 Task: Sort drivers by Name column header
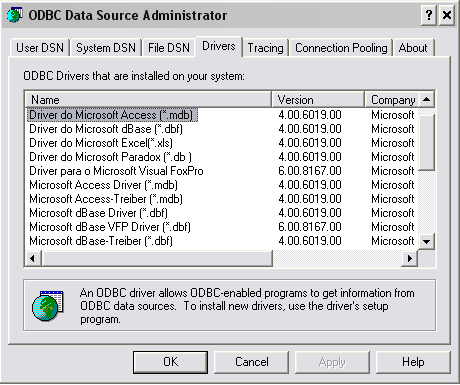(148, 100)
